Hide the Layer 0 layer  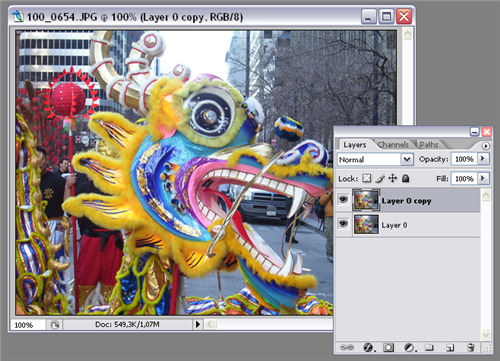(343, 224)
